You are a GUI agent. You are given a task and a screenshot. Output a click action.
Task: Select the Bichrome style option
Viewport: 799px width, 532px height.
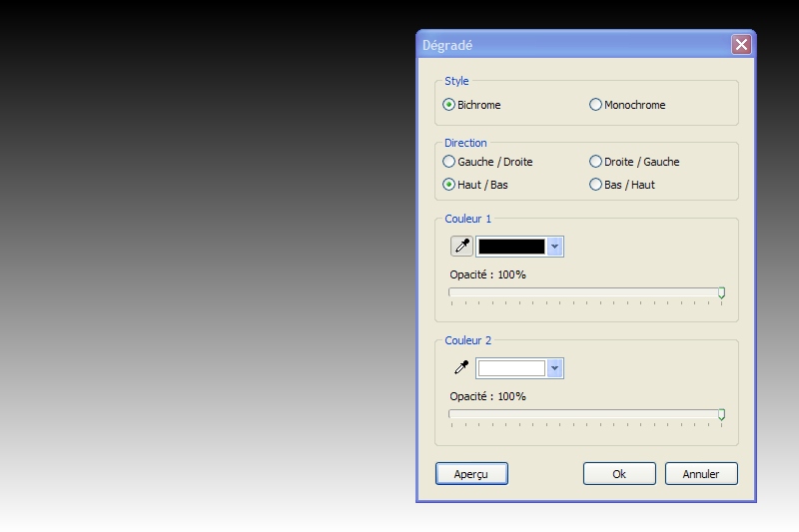coord(471,105)
